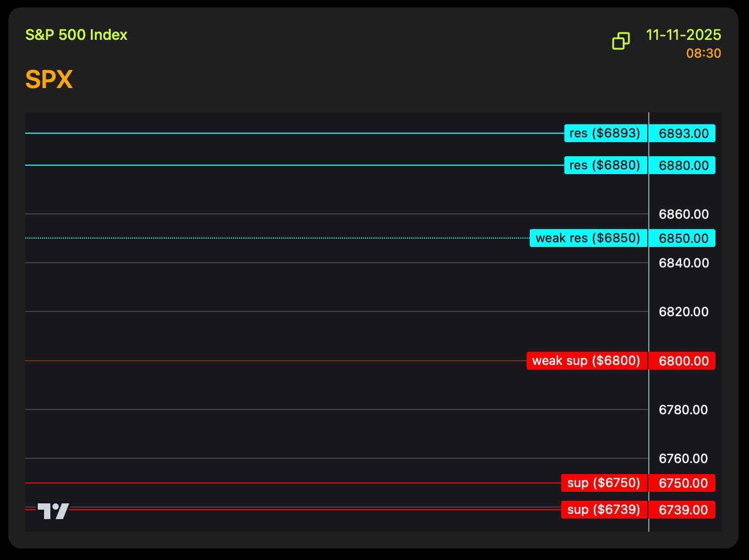Click the SPX ticker symbol
The image size is (749, 560).
tap(49, 80)
